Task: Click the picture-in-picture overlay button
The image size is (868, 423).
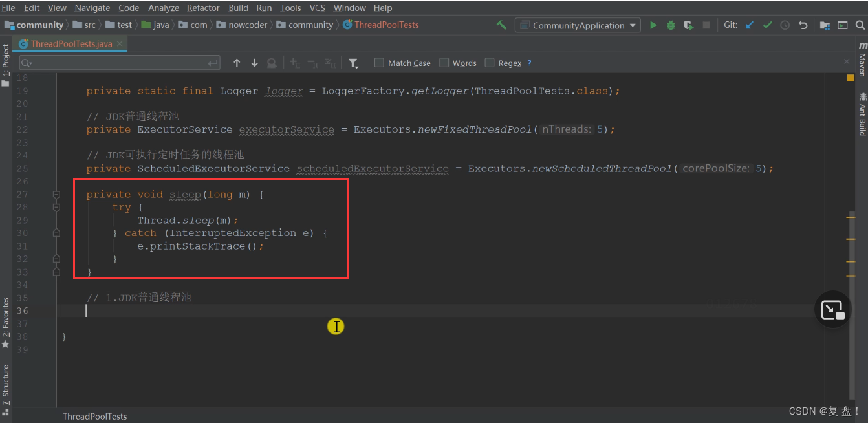Action: tap(832, 309)
